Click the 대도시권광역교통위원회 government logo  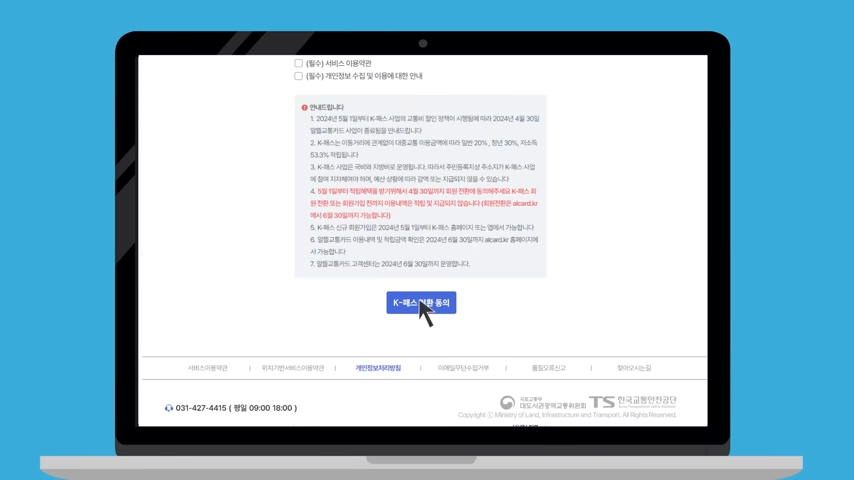point(543,403)
